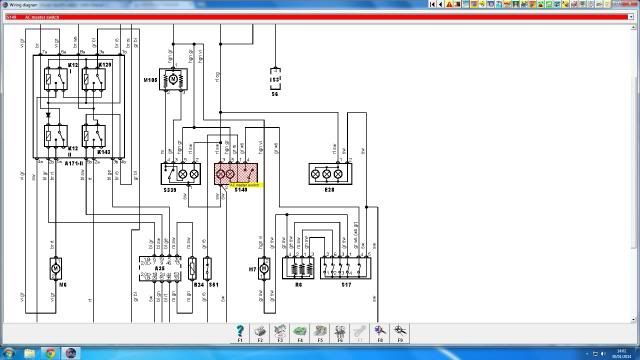Click the M105 motor symbol
The image size is (640, 360).
pyautogui.click(x=173, y=79)
